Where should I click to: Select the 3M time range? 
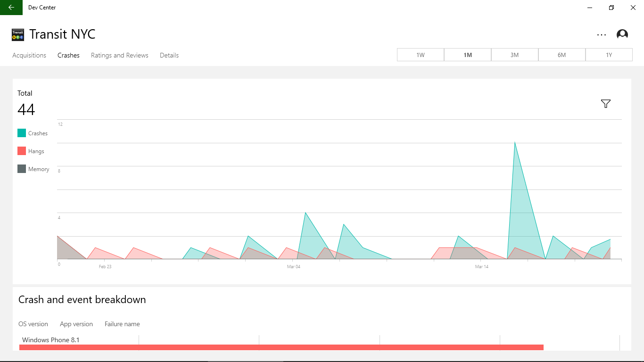[515, 55]
